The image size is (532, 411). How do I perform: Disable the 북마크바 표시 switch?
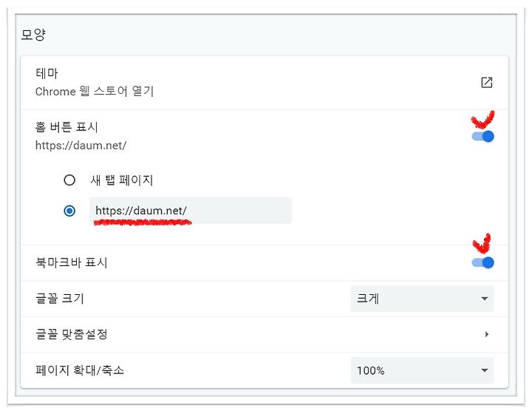[x=482, y=262]
